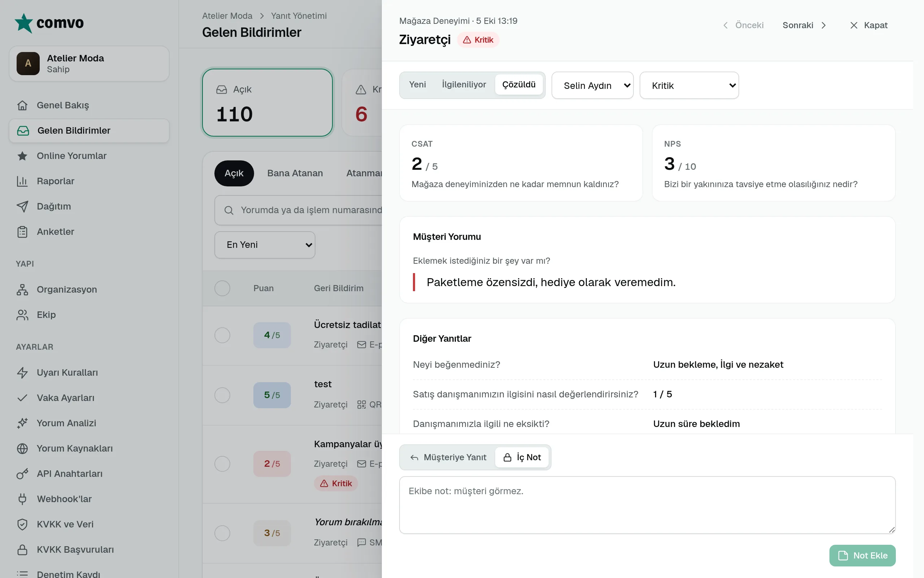Click the Webhook'lar plug icon
Viewport: 924px width, 578px height.
[22, 499]
